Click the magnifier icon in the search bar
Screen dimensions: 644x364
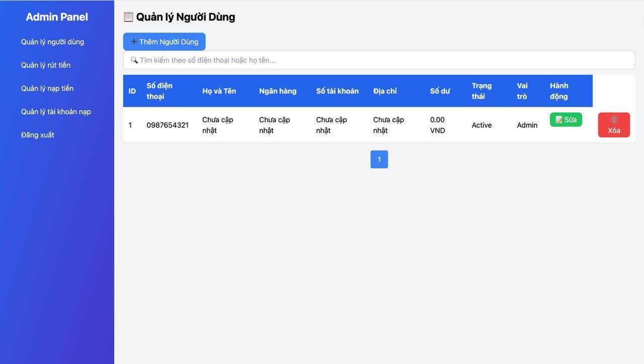click(134, 60)
